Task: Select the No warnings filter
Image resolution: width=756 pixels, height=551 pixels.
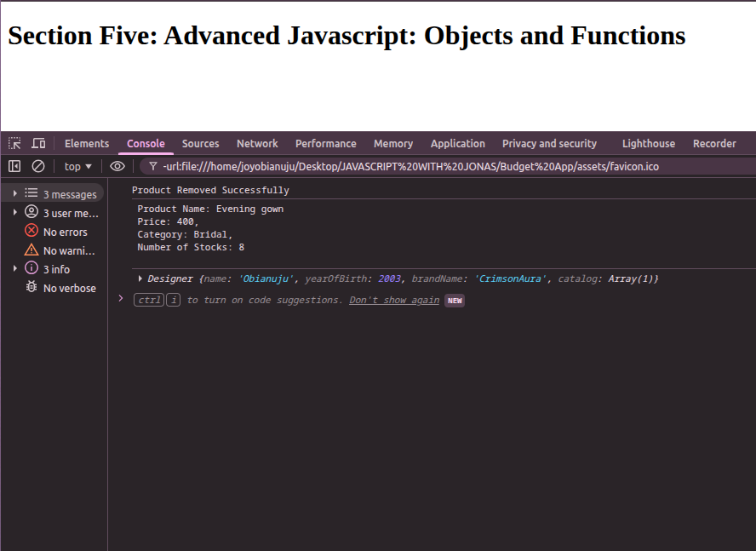Action: (x=31, y=250)
